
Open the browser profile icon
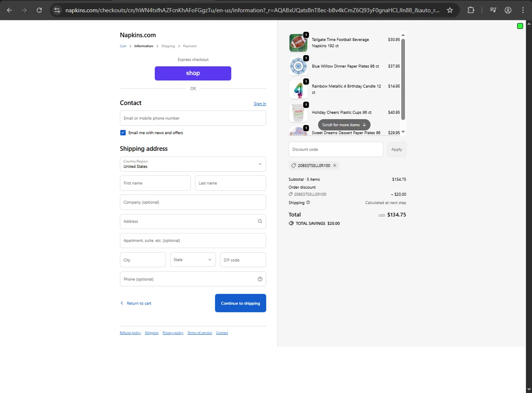(x=508, y=10)
